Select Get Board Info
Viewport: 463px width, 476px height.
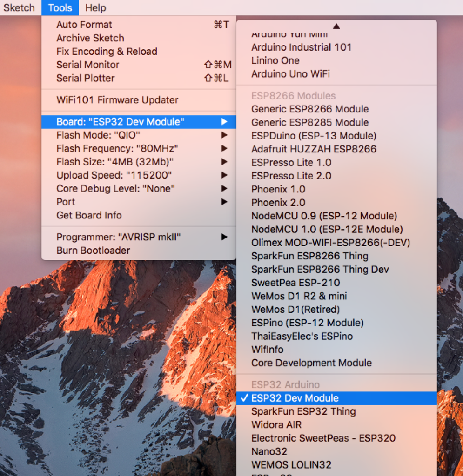139,215
